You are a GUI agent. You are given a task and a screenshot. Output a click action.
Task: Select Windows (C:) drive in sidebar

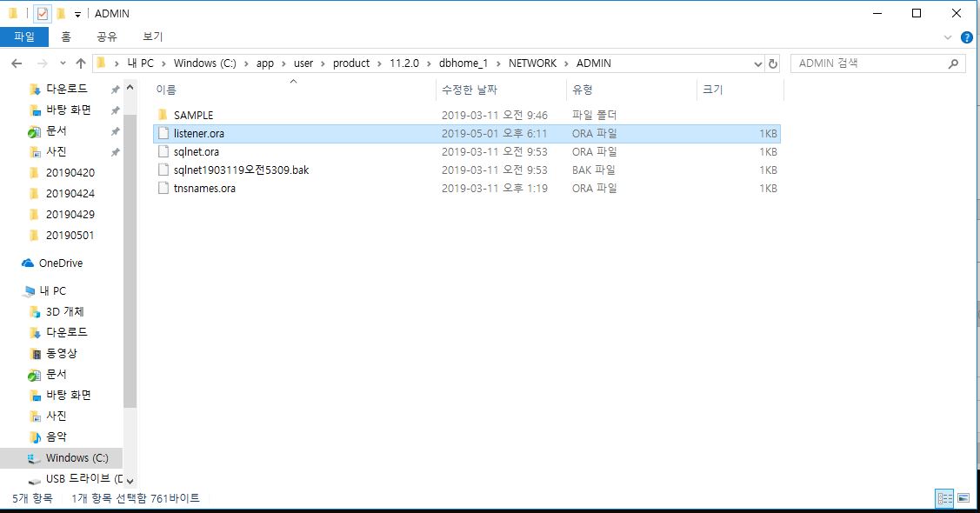tap(61, 458)
